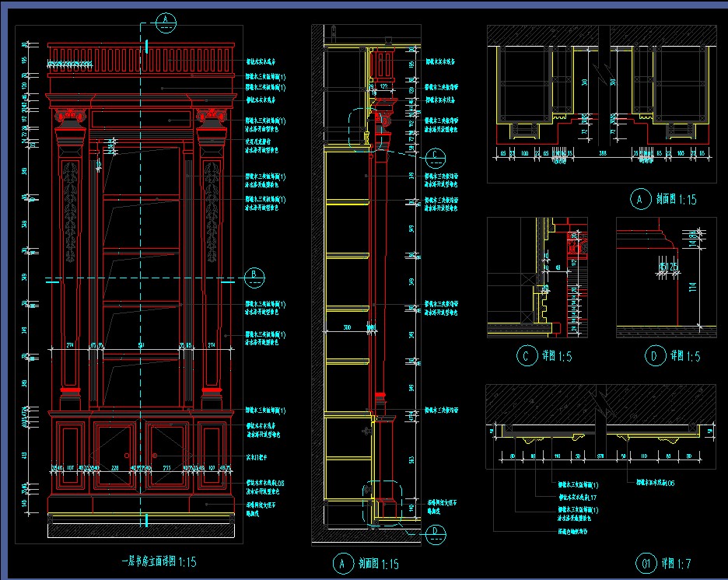Select the "388" dimension in the plan section

tap(602, 153)
